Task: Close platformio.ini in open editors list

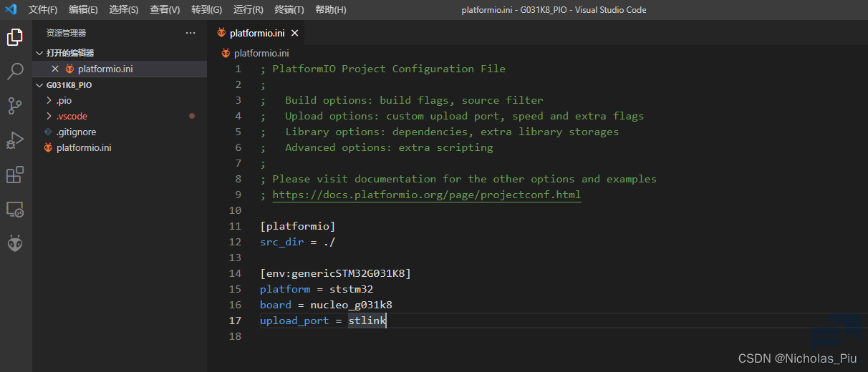Action: click(x=55, y=69)
